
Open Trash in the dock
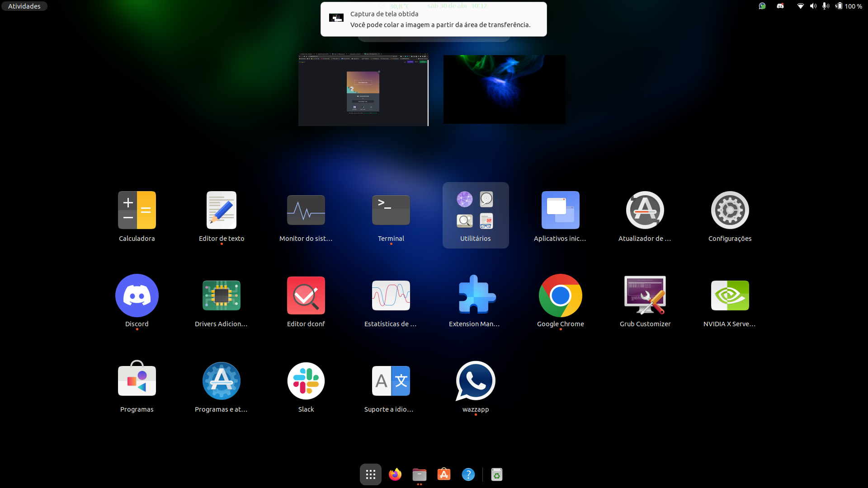tap(497, 474)
